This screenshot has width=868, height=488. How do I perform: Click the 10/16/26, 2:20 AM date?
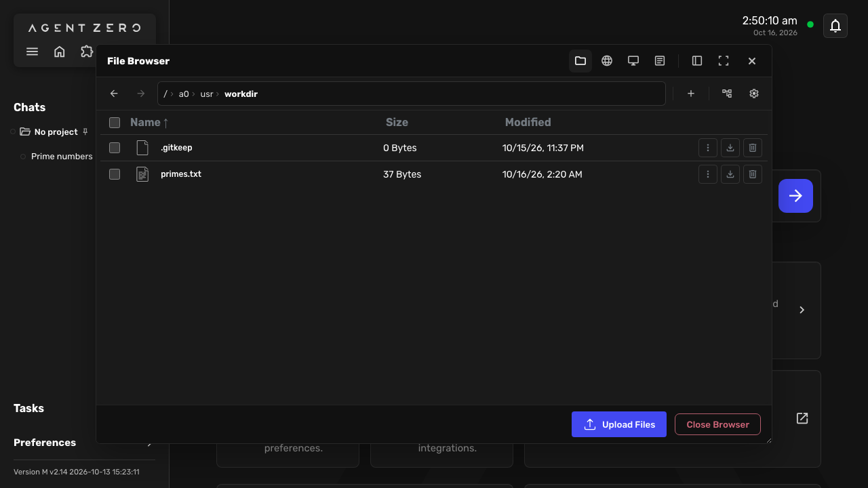point(542,174)
